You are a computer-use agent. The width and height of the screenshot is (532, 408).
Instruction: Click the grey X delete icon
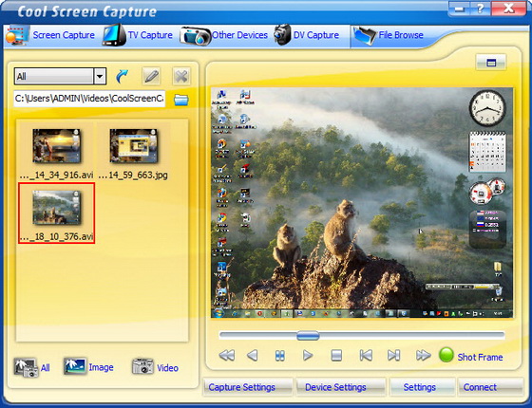[181, 76]
